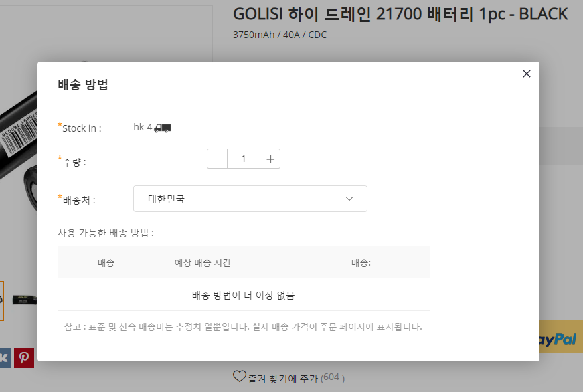Click the truck icon next to hk-4

[163, 128]
